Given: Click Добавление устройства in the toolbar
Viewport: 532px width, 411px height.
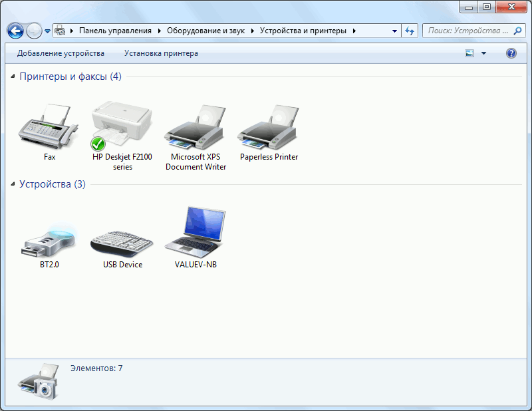Looking at the screenshot, I should [61, 53].
